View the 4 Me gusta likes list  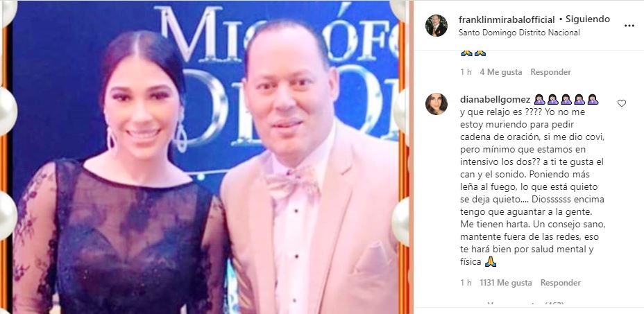pos(500,72)
